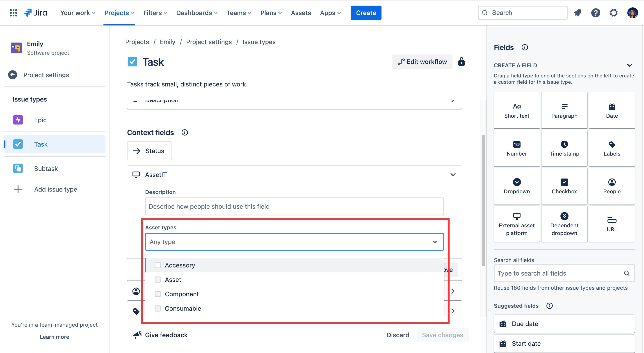Open the Asset types Any type dropdown

(x=294, y=242)
